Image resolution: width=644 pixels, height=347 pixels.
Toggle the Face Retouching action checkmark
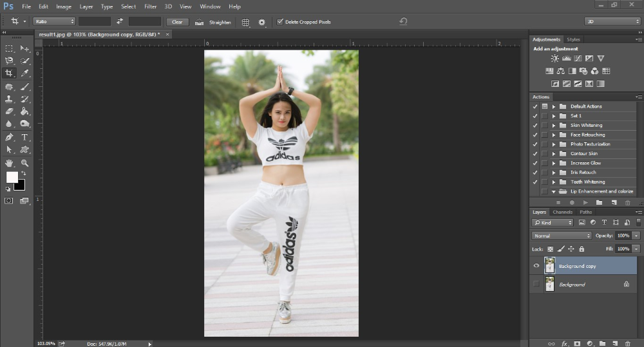point(535,135)
